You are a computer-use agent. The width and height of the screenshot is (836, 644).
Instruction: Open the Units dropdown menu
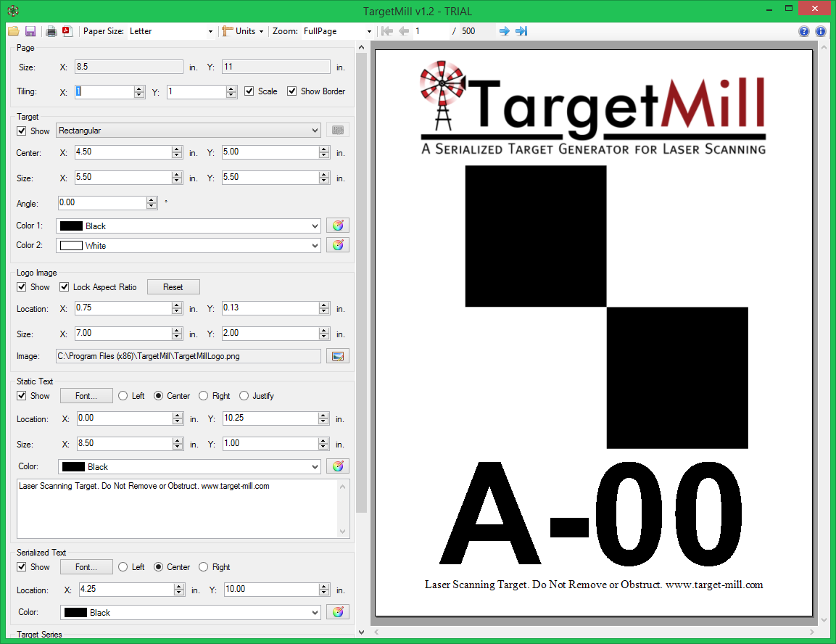pos(243,31)
